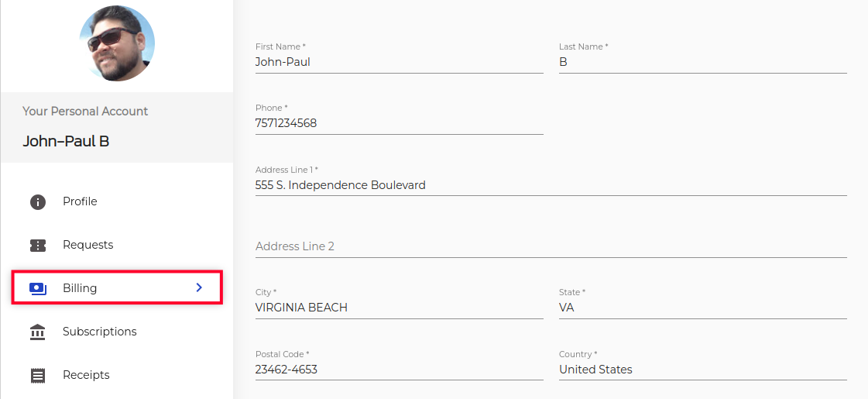Viewport: 868px width, 399px height.
Task: Edit the First Name field
Action: [x=399, y=62]
